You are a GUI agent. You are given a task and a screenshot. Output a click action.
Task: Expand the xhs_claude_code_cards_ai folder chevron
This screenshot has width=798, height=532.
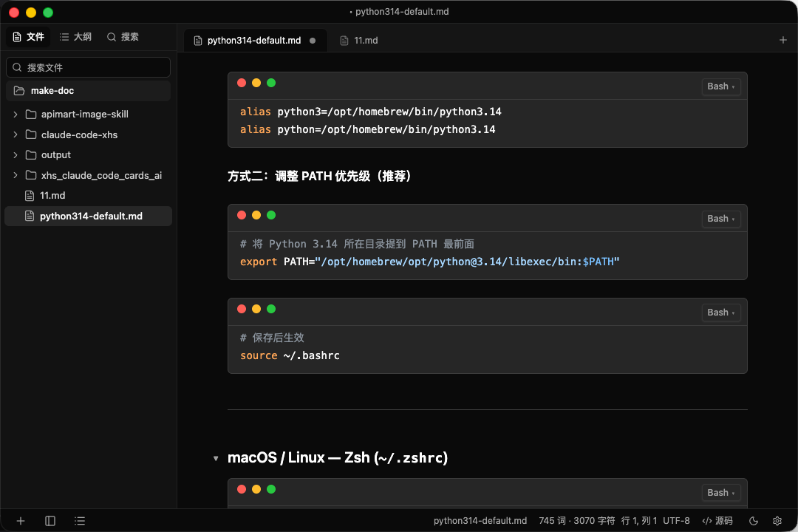click(16, 175)
